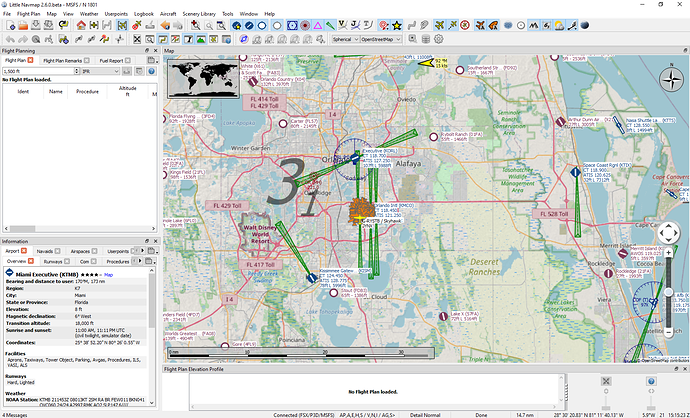Float the Information dock window
The width and height of the screenshot is (690, 418).
point(147,241)
